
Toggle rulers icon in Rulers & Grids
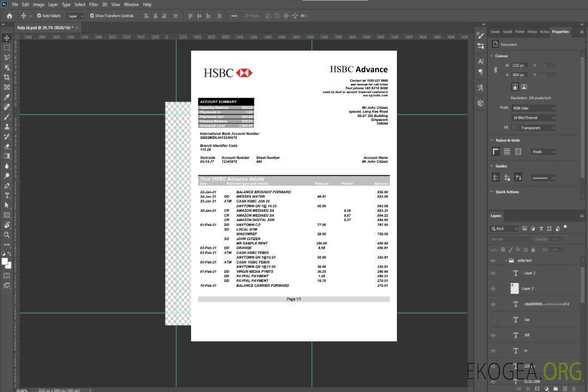[496, 151]
